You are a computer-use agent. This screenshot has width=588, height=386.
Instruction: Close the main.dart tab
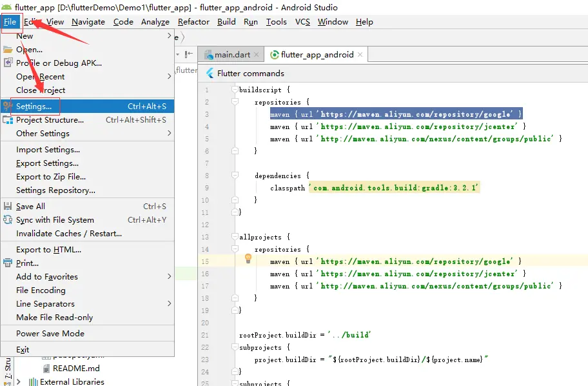257,55
